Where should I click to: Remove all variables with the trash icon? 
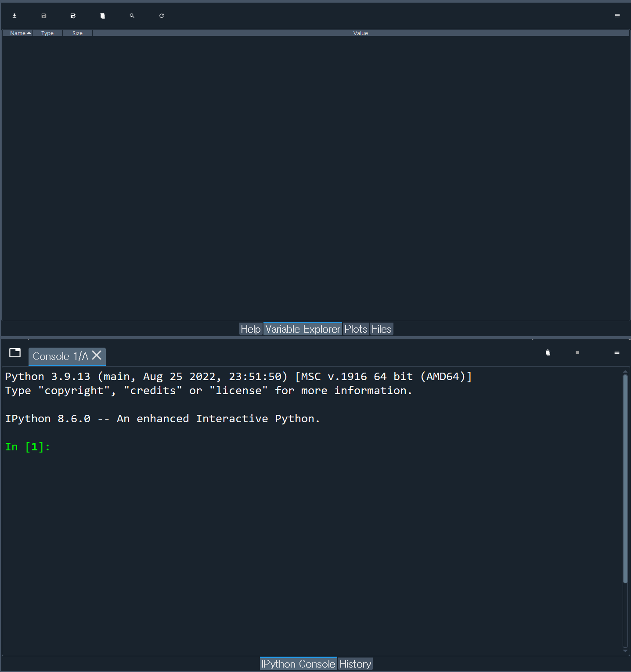point(103,16)
